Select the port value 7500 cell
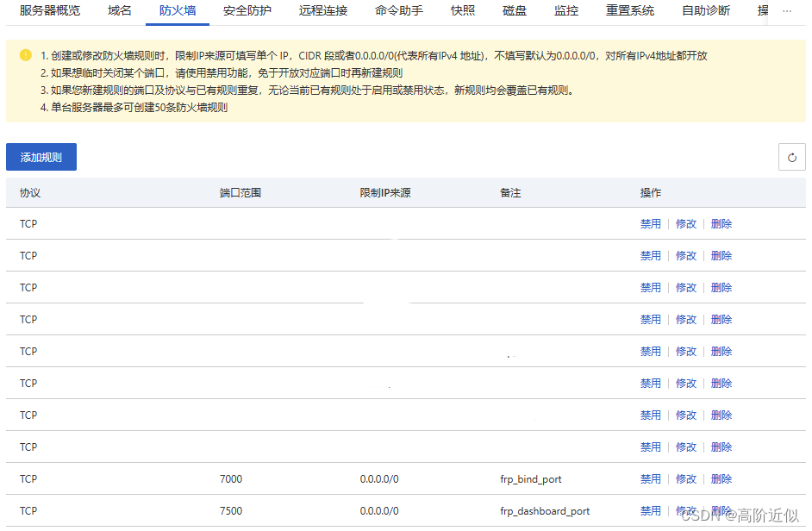The image size is (812, 531). (231, 511)
